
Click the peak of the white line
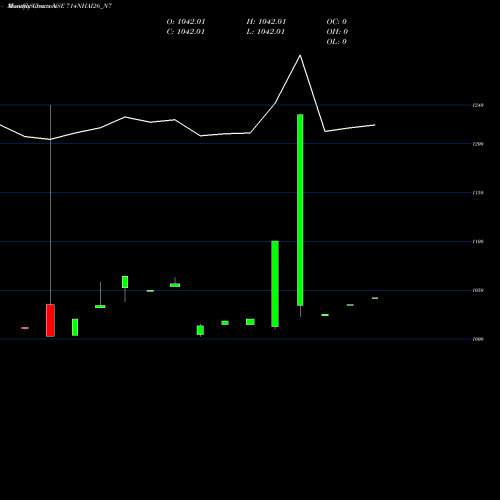tap(300, 56)
